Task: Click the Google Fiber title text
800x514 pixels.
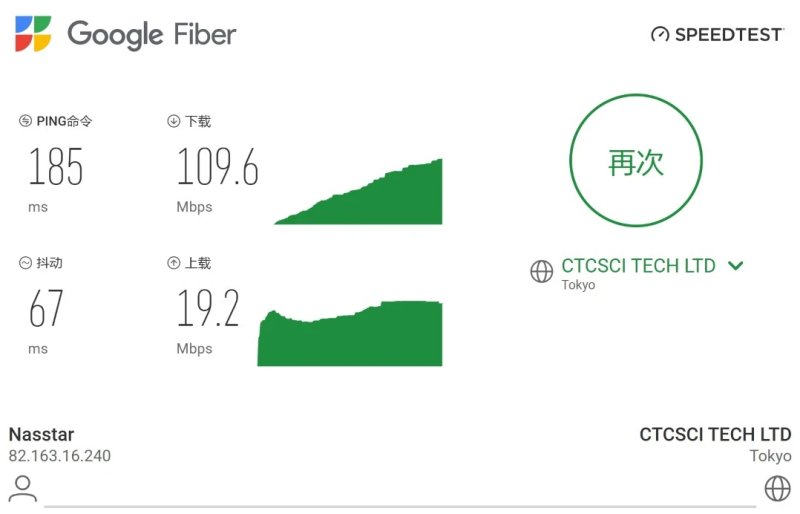Action: coord(152,35)
